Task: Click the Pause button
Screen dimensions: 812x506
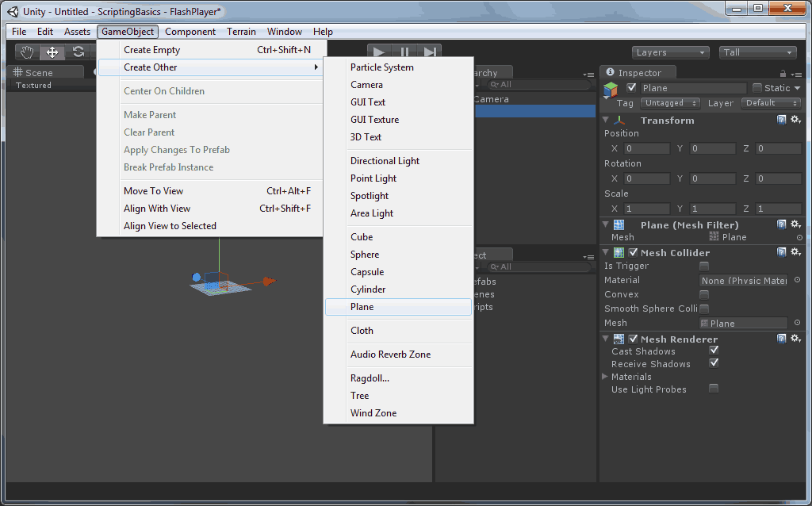Action: coord(404,52)
